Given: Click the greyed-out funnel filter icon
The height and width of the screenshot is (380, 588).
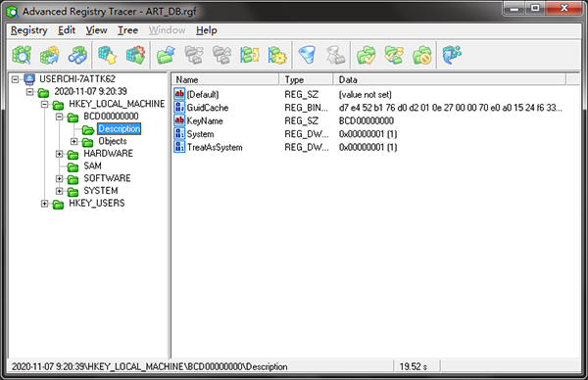Looking at the screenshot, I should 335,55.
